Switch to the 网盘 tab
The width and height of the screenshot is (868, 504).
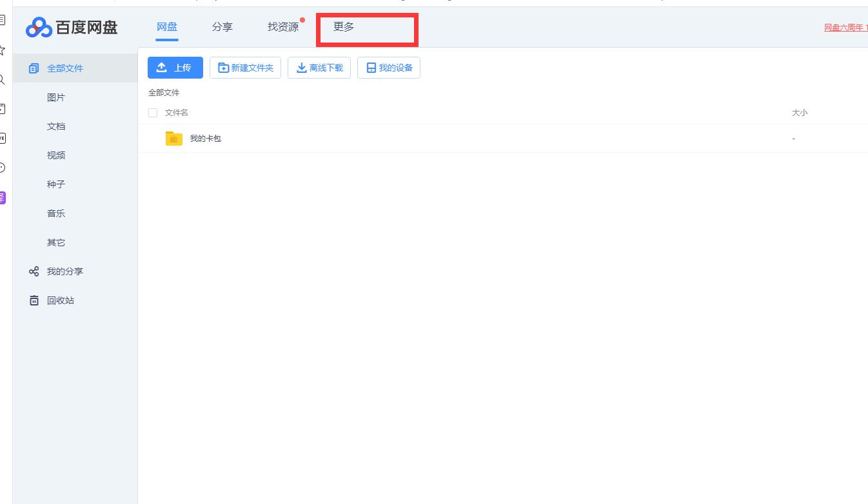[167, 26]
